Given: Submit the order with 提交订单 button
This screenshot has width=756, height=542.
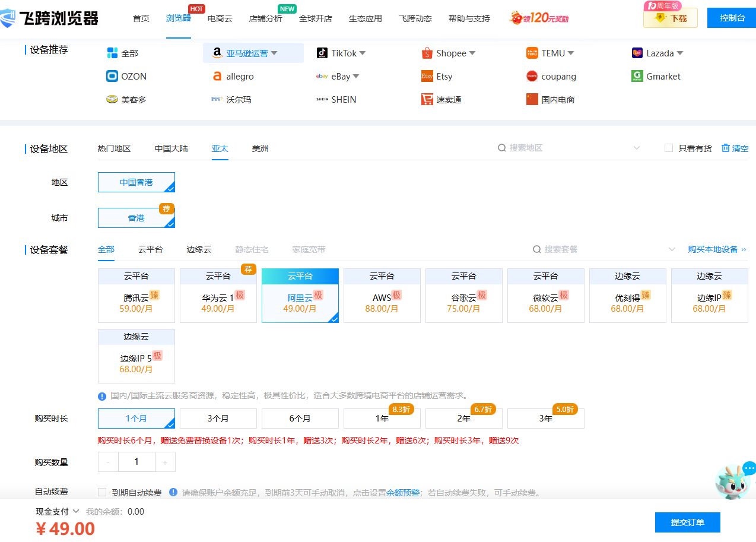Looking at the screenshot, I should [687, 522].
